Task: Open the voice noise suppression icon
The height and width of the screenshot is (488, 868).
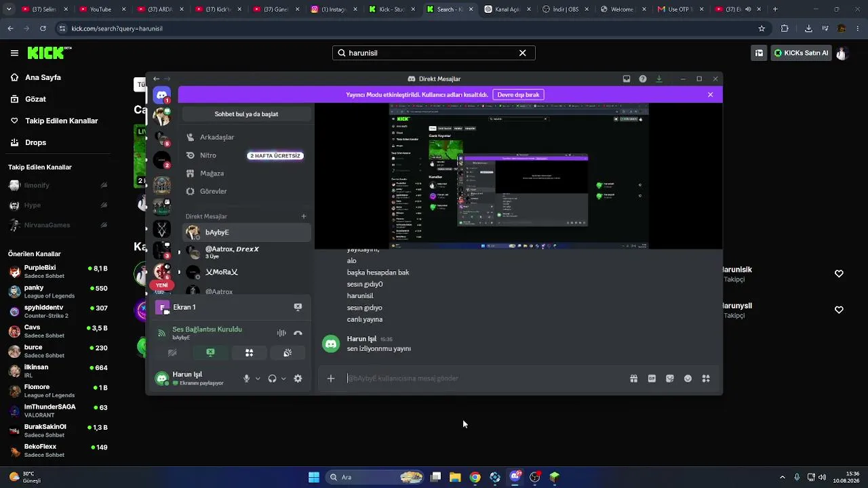Action: point(281,333)
